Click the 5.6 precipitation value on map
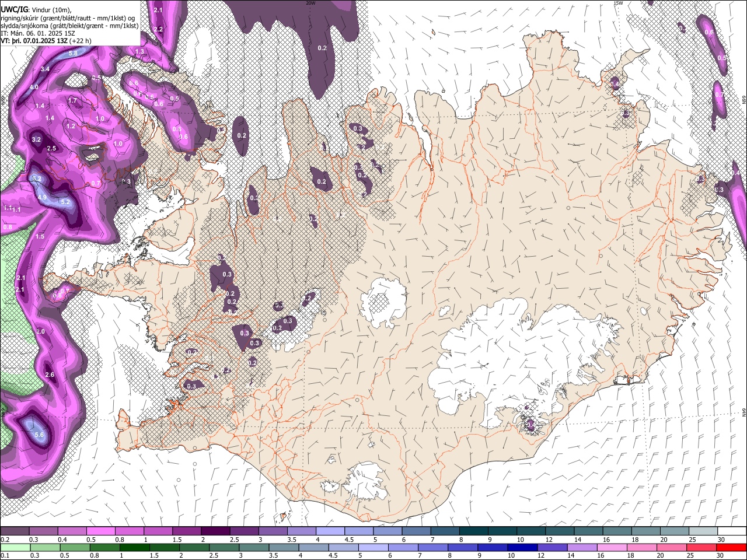 (x=40, y=435)
